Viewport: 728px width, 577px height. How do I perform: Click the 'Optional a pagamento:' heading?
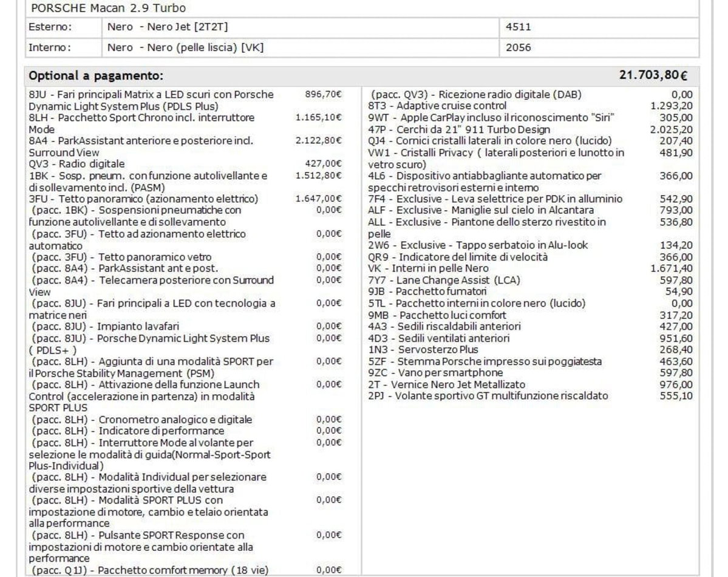pyautogui.click(x=96, y=76)
